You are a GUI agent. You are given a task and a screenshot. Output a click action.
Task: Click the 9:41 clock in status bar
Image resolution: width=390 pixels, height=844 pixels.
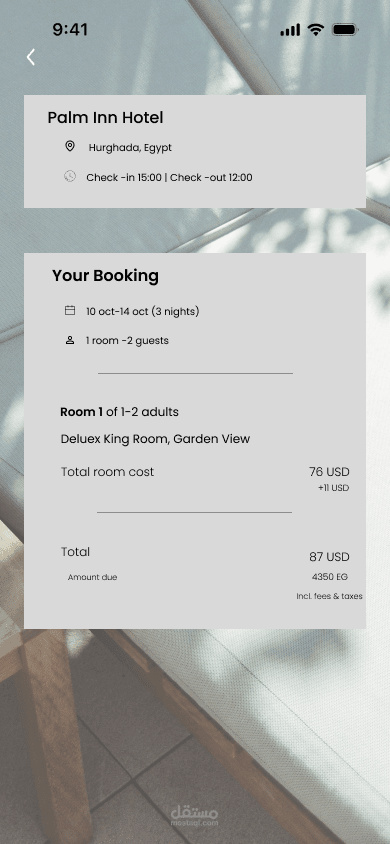pos(70,30)
